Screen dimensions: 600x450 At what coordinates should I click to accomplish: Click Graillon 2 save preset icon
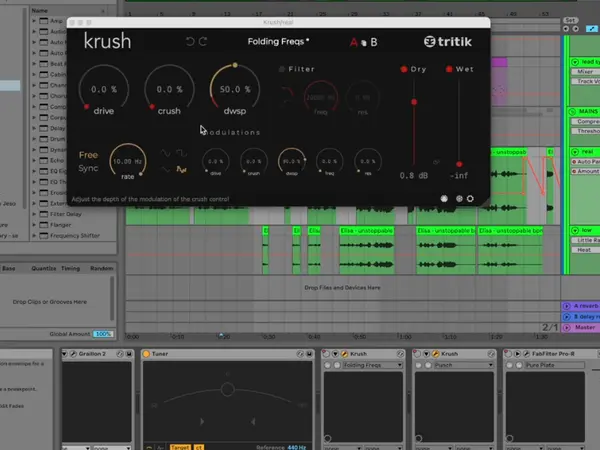[x=129, y=354]
